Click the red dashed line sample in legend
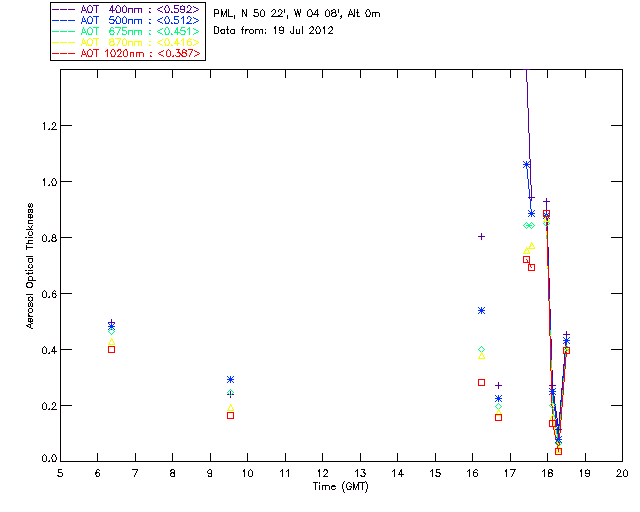The height and width of the screenshot is (512, 640). click(64, 53)
